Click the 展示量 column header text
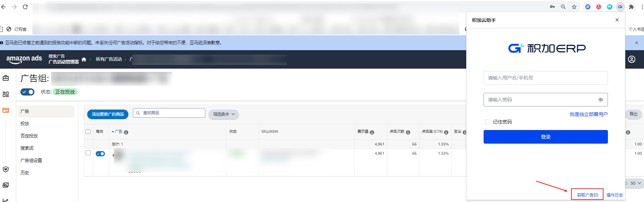The image size is (644, 202). pos(363,131)
